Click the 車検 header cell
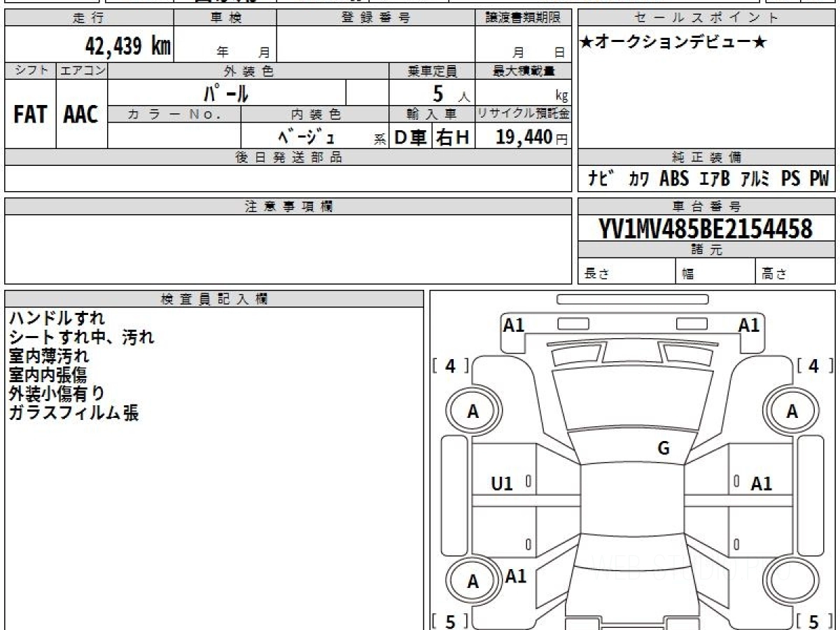The image size is (840, 630). (225, 18)
